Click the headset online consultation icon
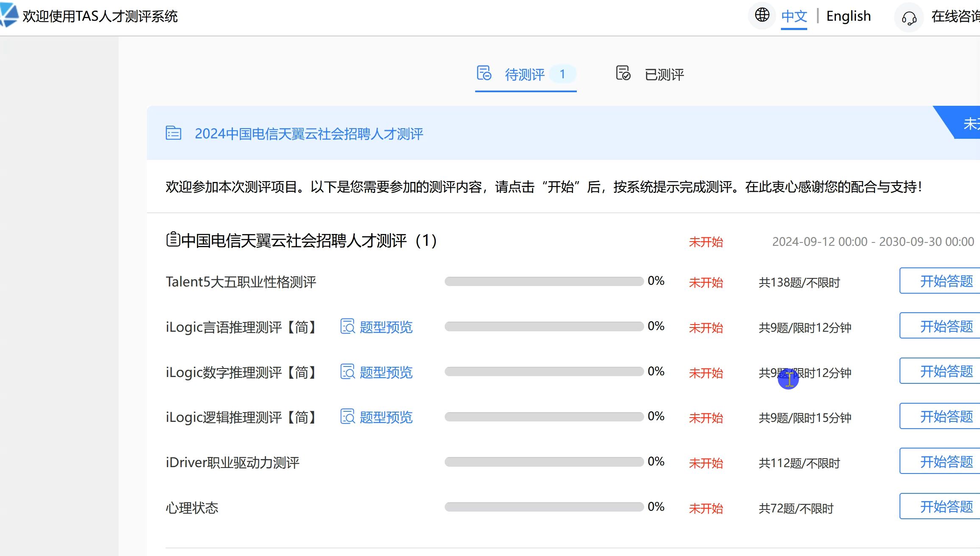 [909, 17]
